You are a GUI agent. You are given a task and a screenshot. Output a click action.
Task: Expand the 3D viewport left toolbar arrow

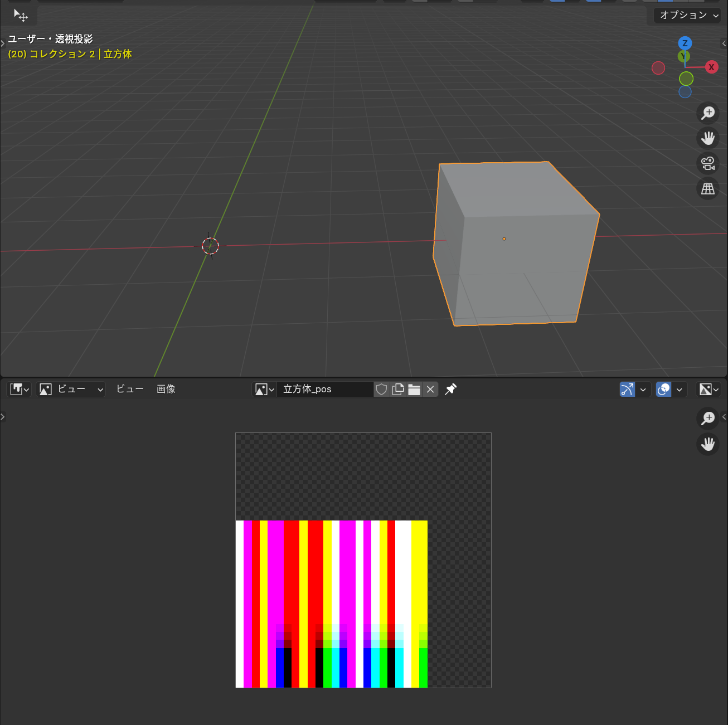2,43
